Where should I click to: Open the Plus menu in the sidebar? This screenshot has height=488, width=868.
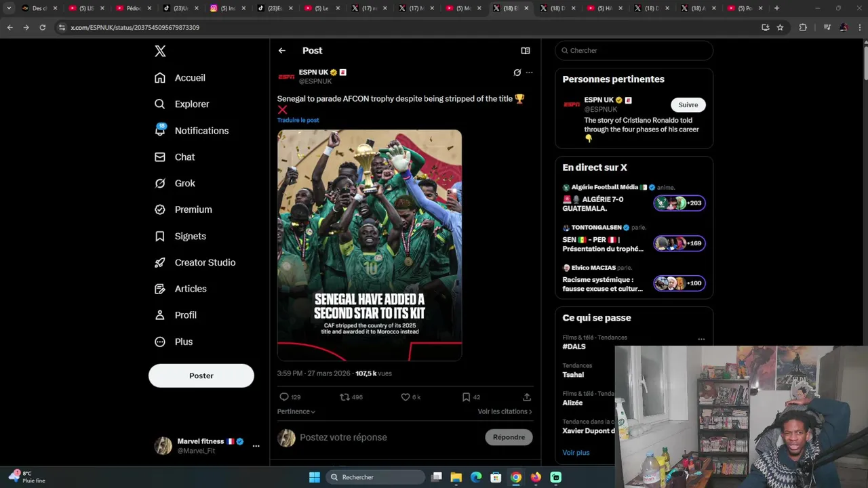point(174,342)
